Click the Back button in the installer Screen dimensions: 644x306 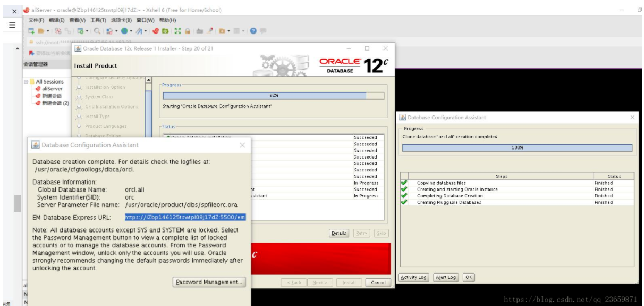(294, 282)
